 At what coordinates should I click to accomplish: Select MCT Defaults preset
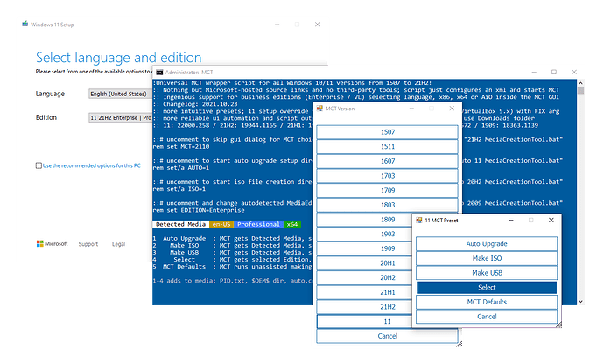tap(487, 302)
